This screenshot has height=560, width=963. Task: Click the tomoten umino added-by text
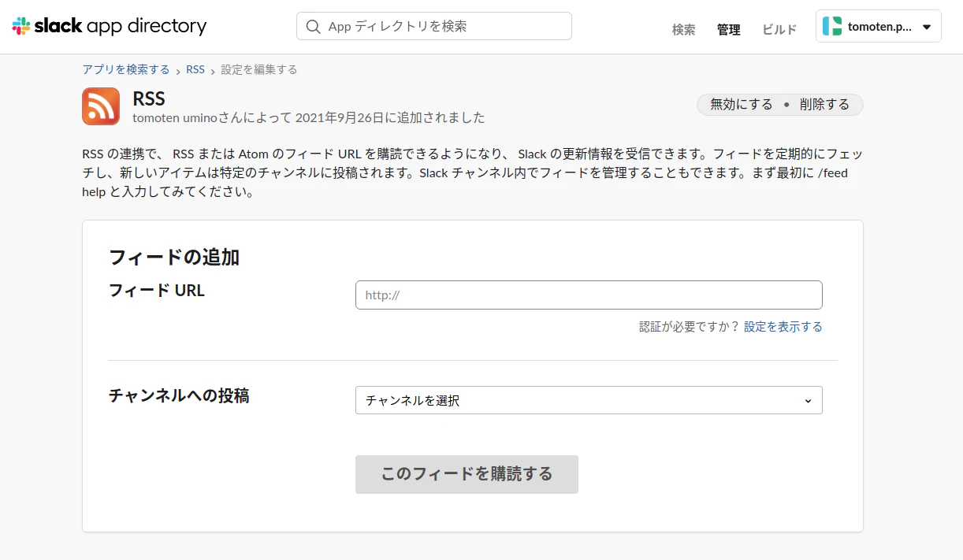(309, 118)
